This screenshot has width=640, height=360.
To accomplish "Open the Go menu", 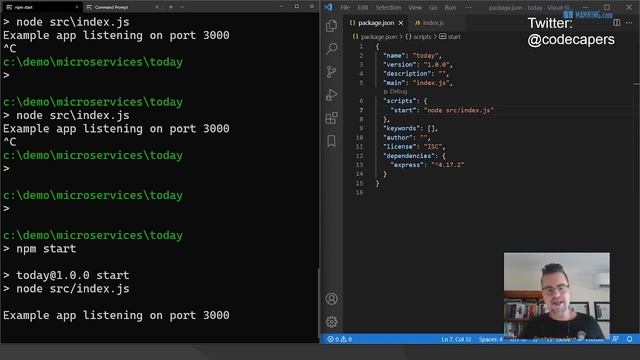I will tap(433, 7).
